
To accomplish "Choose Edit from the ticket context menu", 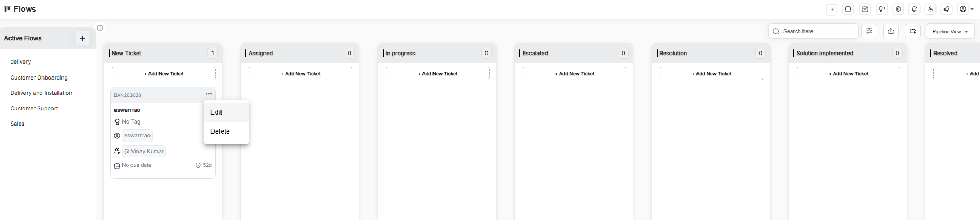I will 216,112.
